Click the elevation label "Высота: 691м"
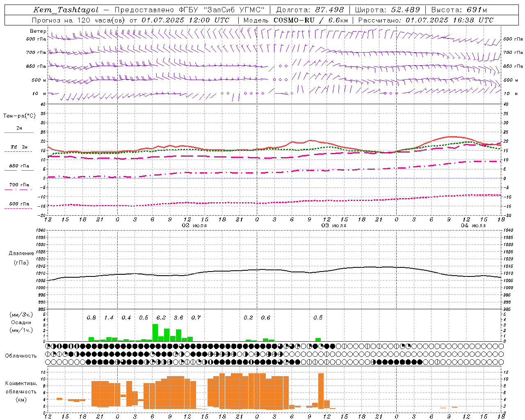 point(459,10)
